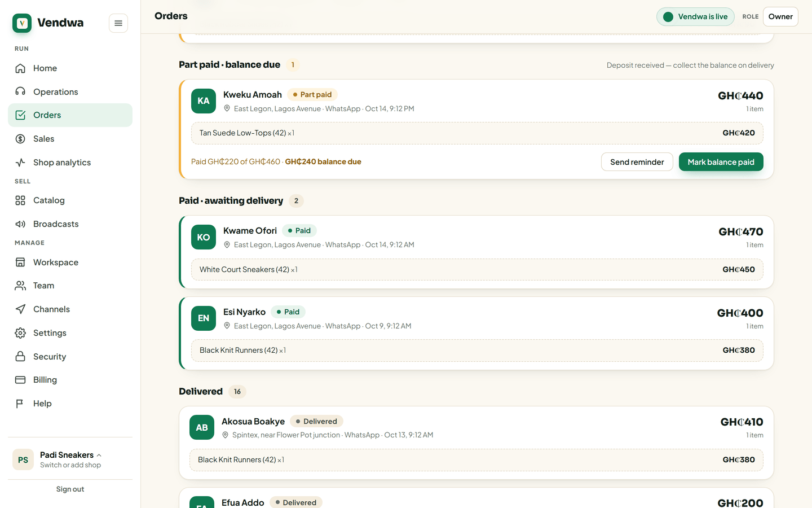
Task: Click the Home house icon
Action: 20,68
